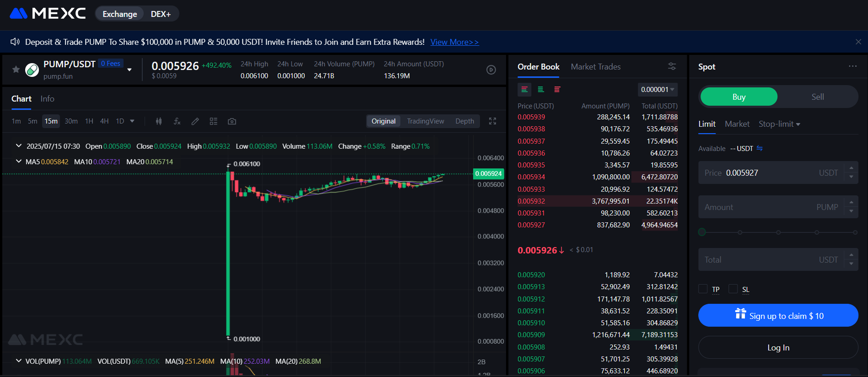Open the indicators fx icon
The height and width of the screenshot is (377, 868).
[x=177, y=121]
